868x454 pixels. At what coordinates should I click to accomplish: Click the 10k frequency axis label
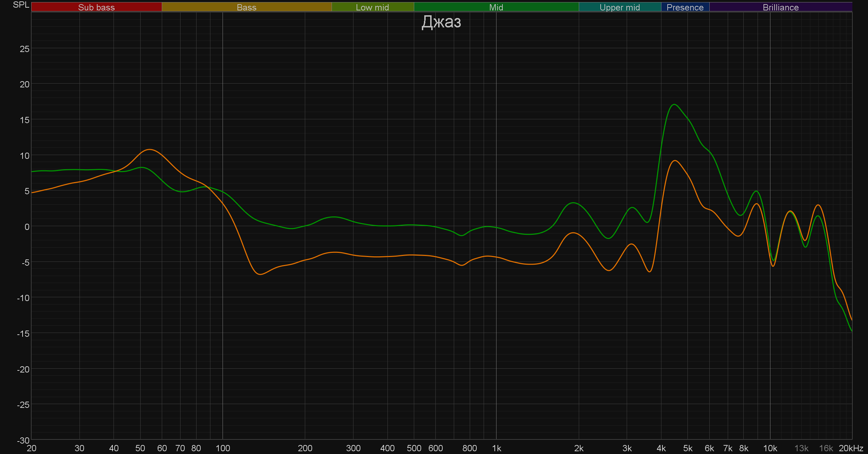click(770, 448)
